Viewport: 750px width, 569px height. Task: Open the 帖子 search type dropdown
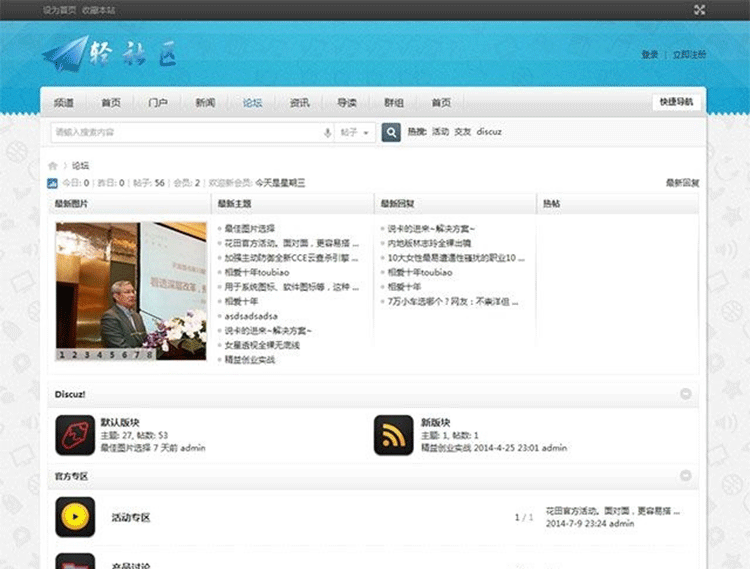point(354,132)
